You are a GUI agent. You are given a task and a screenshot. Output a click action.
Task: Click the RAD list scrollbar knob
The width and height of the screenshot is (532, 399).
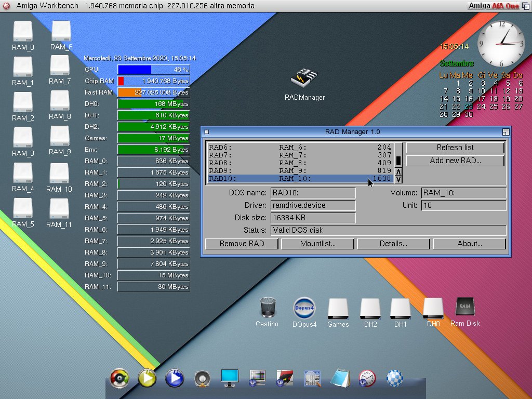[398, 161]
